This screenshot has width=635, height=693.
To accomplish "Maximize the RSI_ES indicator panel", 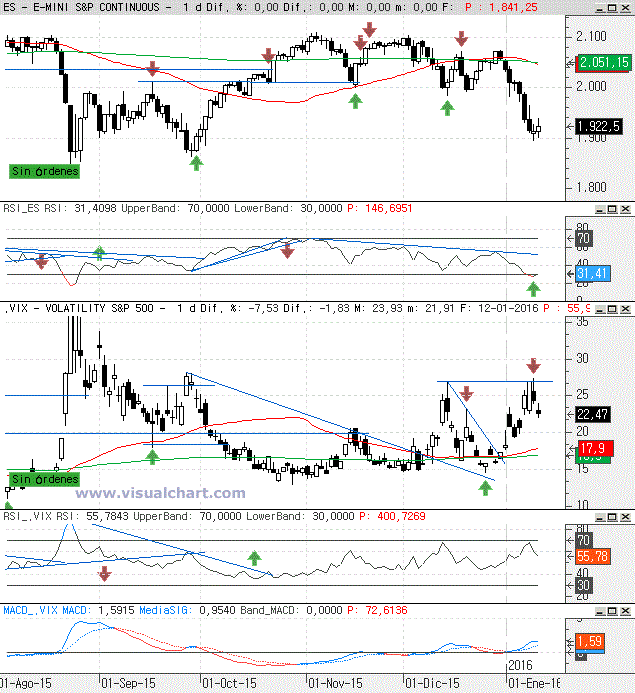I will (612, 209).
